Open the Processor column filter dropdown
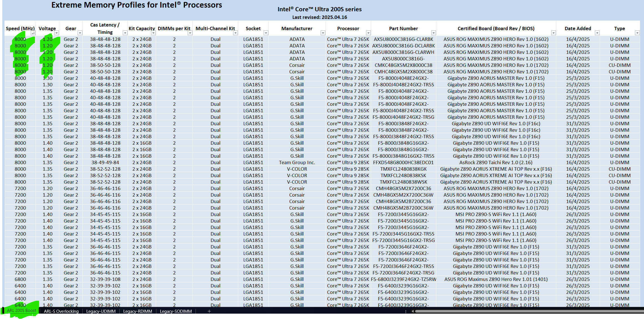 point(368,33)
